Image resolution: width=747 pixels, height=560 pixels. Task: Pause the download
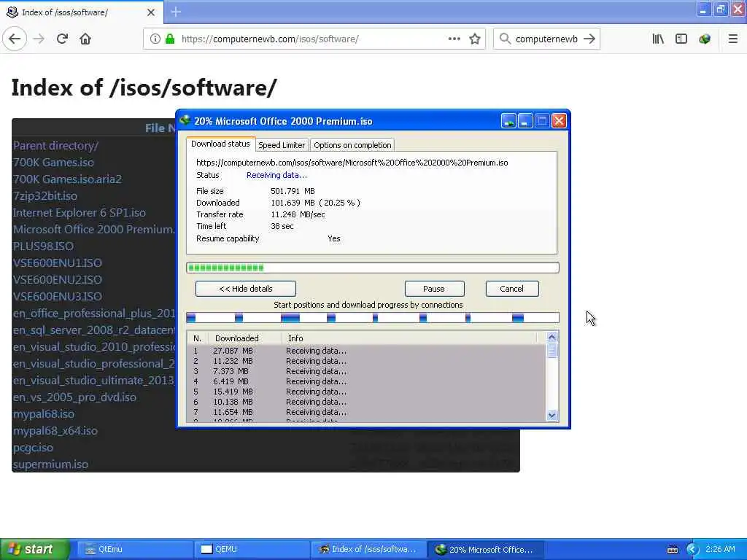(434, 289)
